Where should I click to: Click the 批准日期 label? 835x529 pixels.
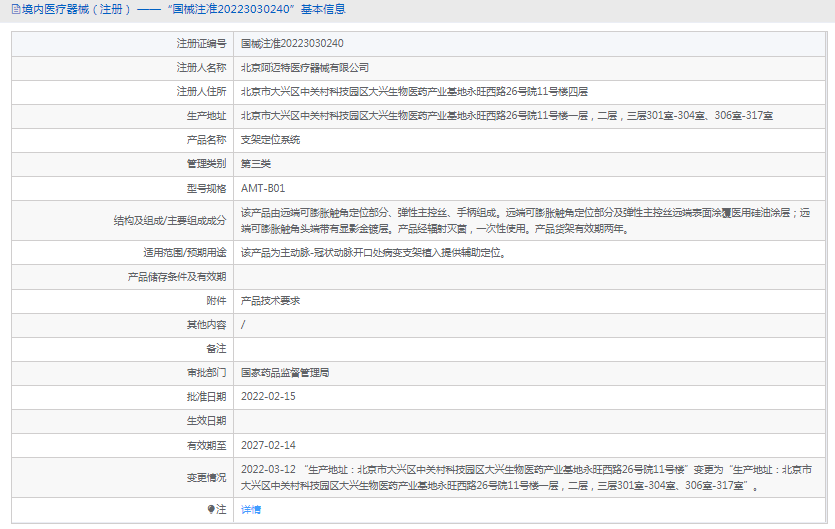point(206,397)
